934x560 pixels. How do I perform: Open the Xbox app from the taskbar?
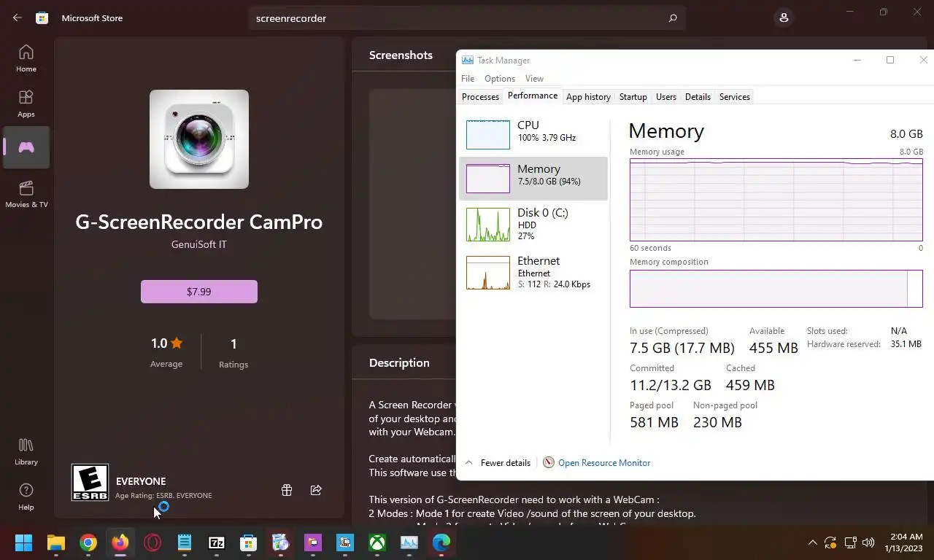coord(377,542)
